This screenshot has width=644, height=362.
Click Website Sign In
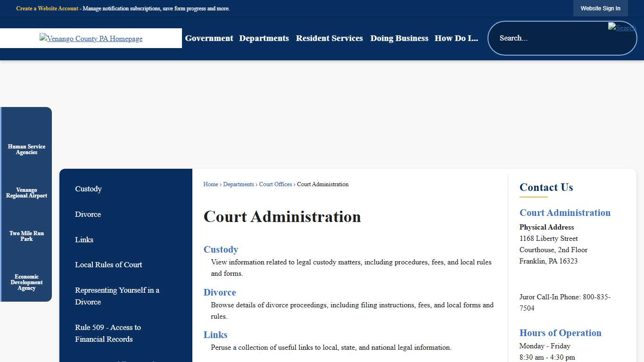(x=600, y=8)
